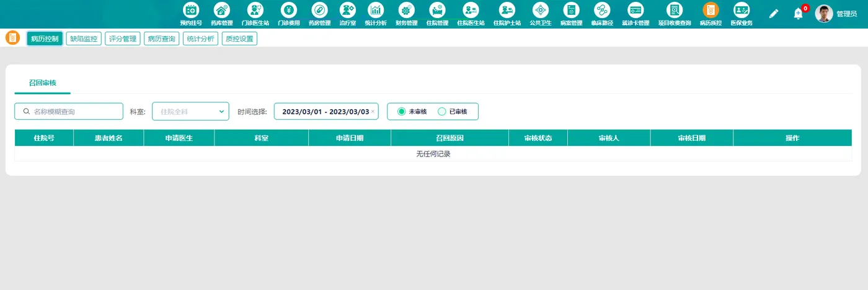Click the orange circular logo at left
This screenshot has height=290, width=868.
click(x=12, y=38)
